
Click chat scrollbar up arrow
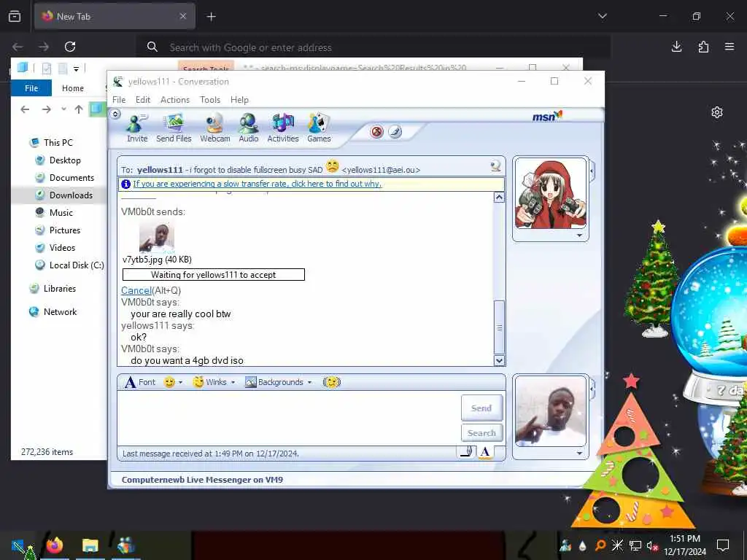click(499, 197)
